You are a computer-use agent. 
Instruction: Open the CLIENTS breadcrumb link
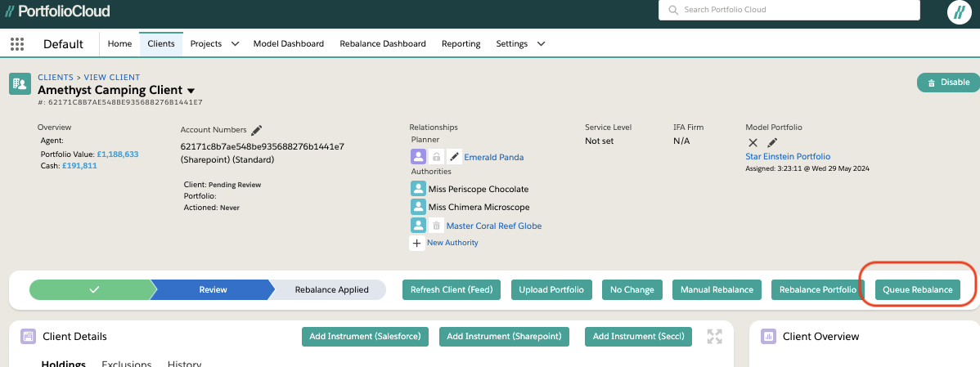[x=56, y=78]
